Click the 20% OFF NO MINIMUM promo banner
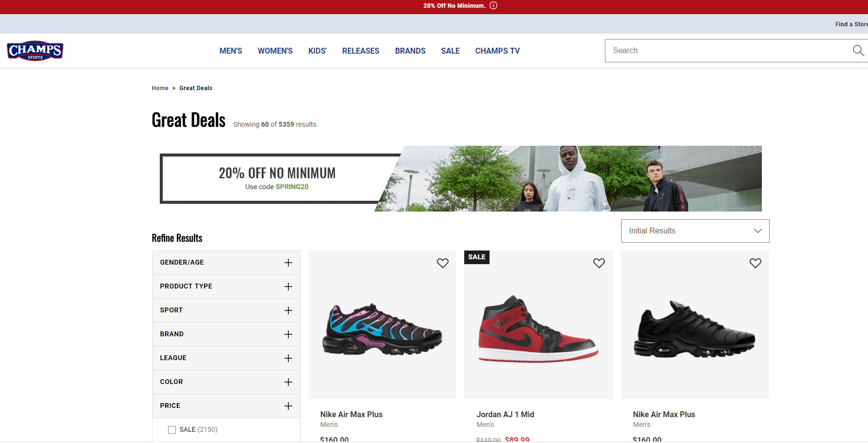 461,179
